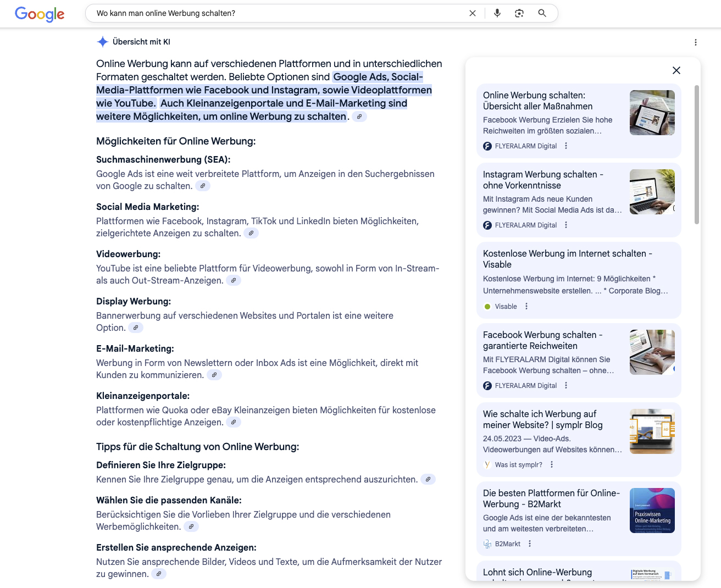Image resolution: width=721 pixels, height=588 pixels.
Task: Open the source link icon for Display Werbung
Action: point(136,328)
